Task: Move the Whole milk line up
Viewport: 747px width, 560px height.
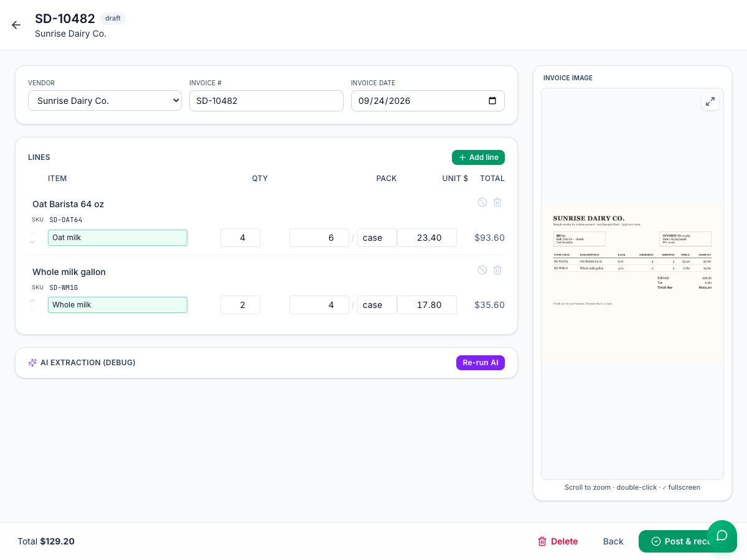Action: click(32, 301)
